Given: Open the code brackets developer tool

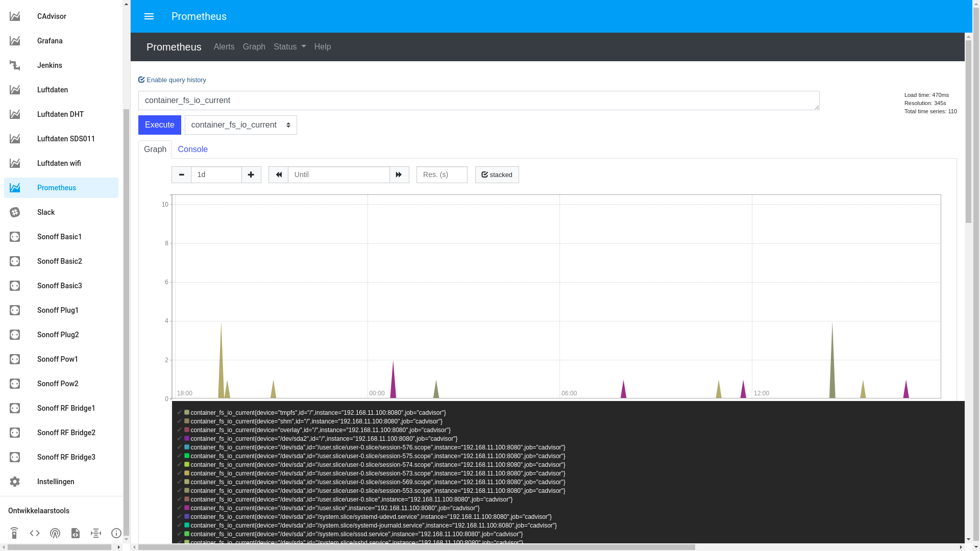Looking at the screenshot, I should 35,533.
